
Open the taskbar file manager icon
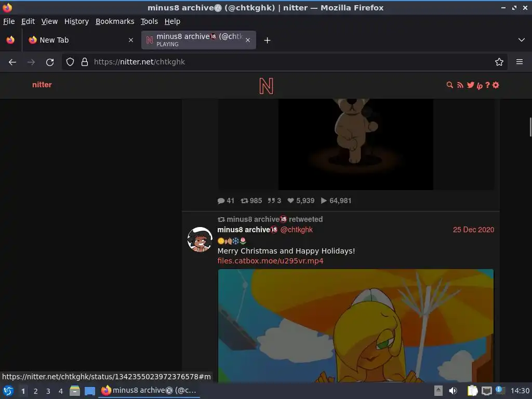point(75,391)
